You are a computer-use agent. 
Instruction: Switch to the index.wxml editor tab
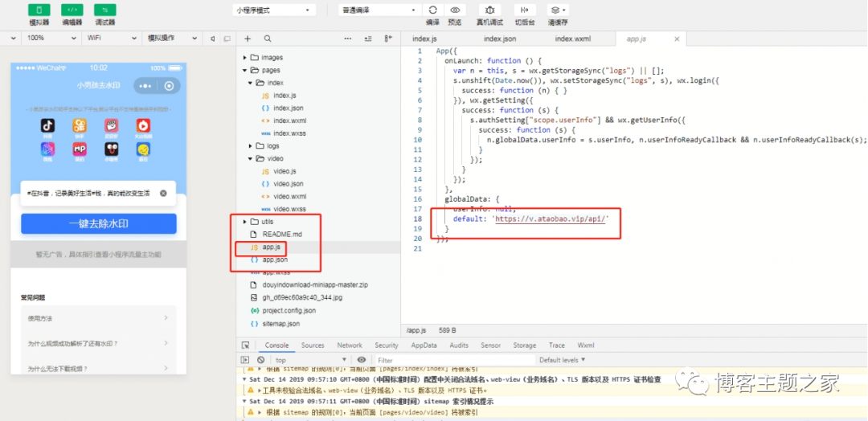coord(573,39)
